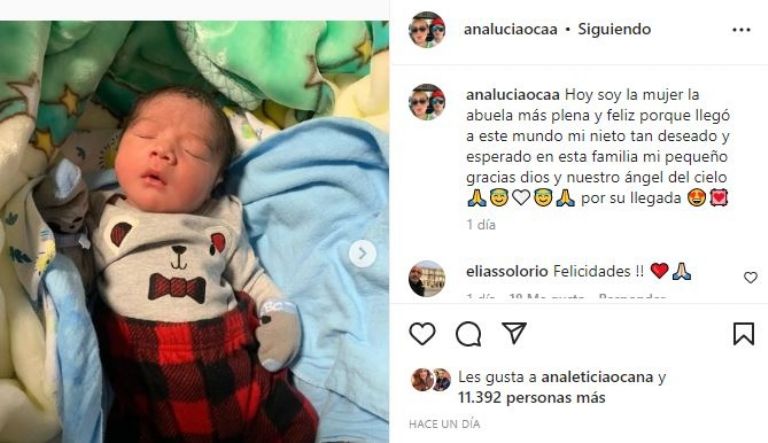The image size is (768, 443).
Task: Click the liker avatars beside Les gusta
Action: point(431,380)
